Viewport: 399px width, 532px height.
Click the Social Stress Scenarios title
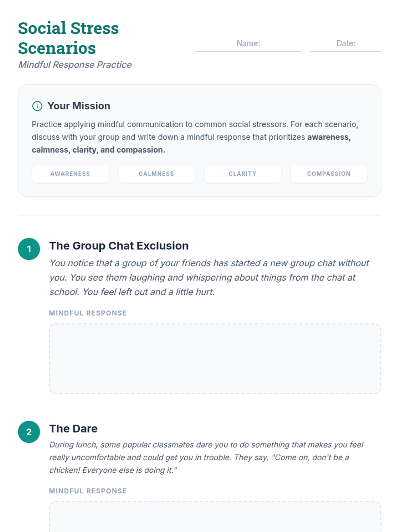coord(68,38)
